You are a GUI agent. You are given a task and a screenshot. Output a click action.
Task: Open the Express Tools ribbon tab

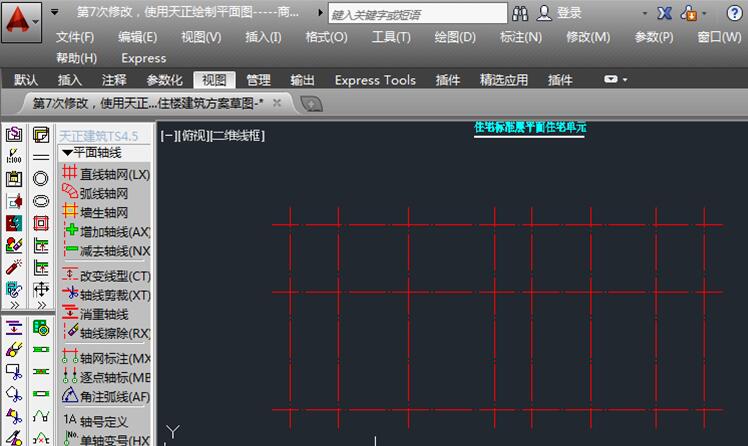[375, 80]
